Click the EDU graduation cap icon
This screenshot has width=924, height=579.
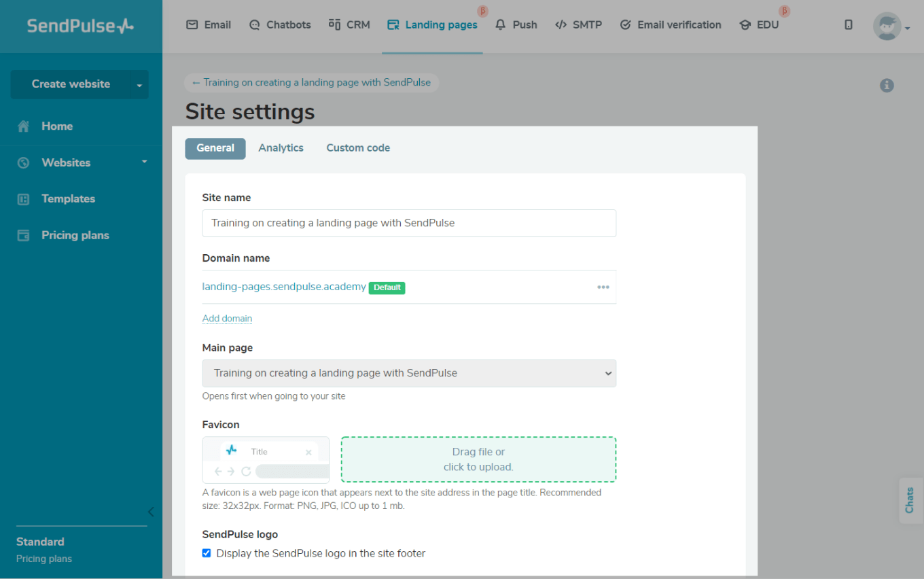pyautogui.click(x=745, y=24)
